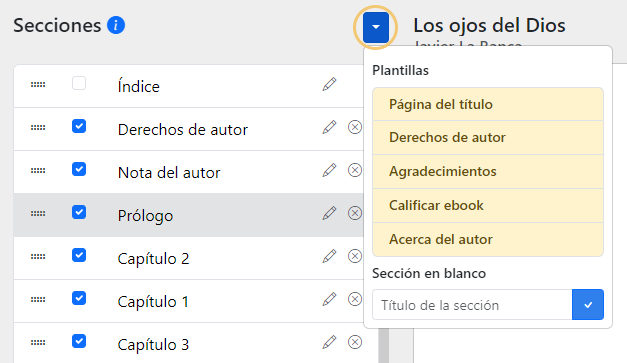
Task: Confirm blank section with checkmark button
Action: coord(588,305)
